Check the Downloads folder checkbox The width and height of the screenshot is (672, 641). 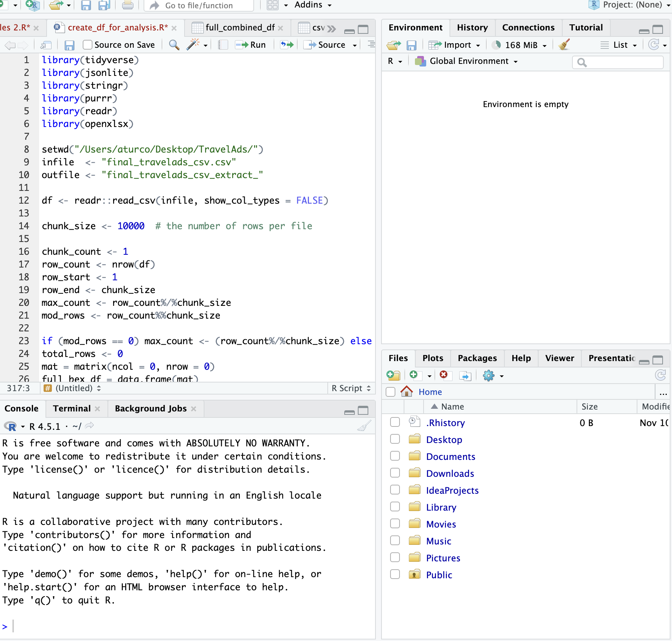coord(395,473)
